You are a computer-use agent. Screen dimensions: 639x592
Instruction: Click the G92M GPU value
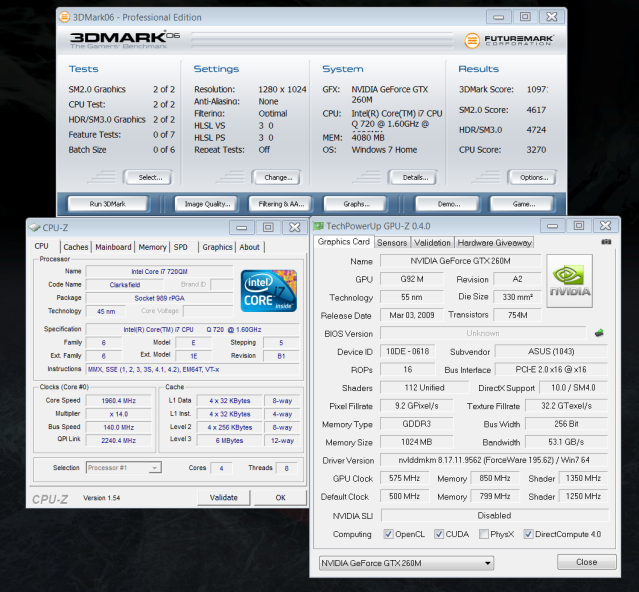(x=412, y=279)
